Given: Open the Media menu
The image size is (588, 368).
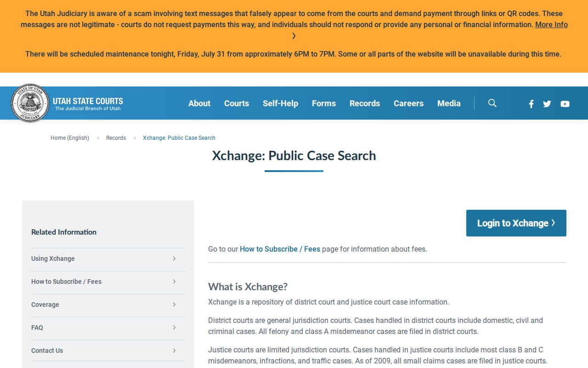Looking at the screenshot, I should [449, 103].
